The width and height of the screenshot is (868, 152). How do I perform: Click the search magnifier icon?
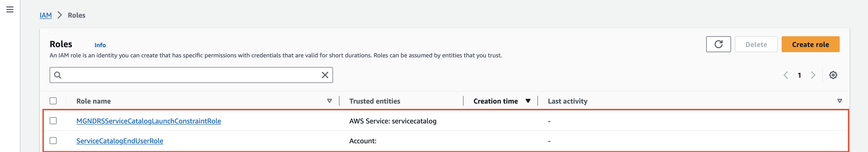click(59, 75)
